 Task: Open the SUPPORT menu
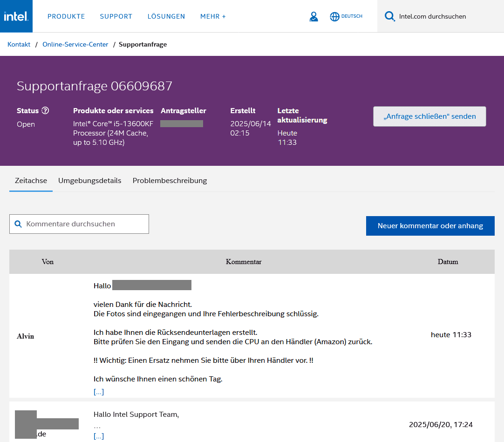[116, 16]
